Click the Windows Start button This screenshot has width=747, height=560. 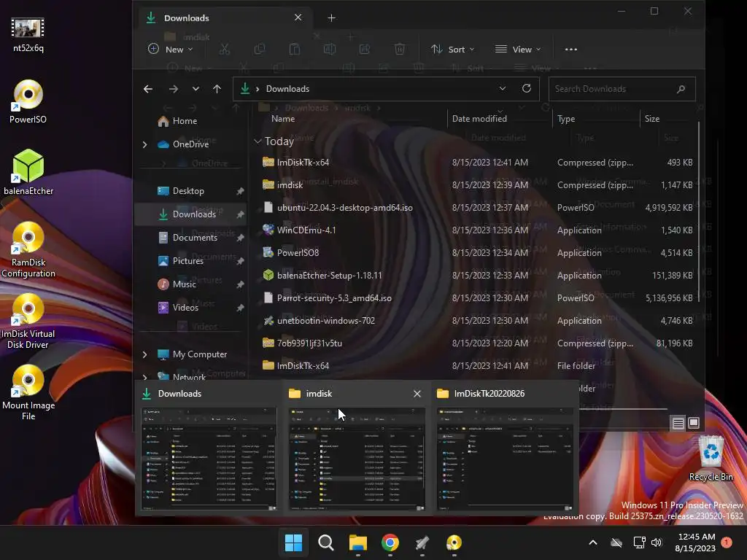click(x=293, y=542)
